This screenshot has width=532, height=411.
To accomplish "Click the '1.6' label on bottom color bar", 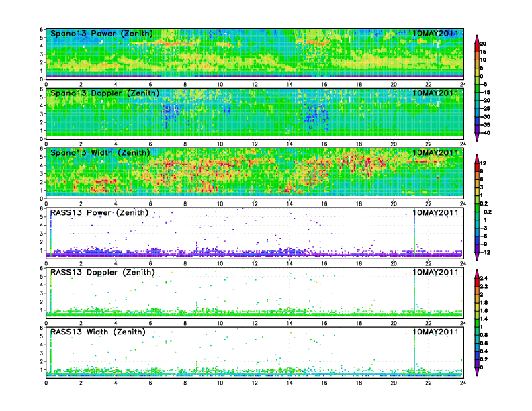I will point(484,311).
